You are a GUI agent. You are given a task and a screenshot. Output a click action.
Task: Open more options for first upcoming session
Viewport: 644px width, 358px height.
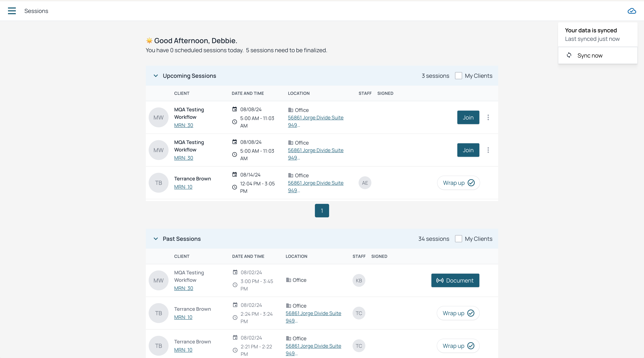(488, 118)
